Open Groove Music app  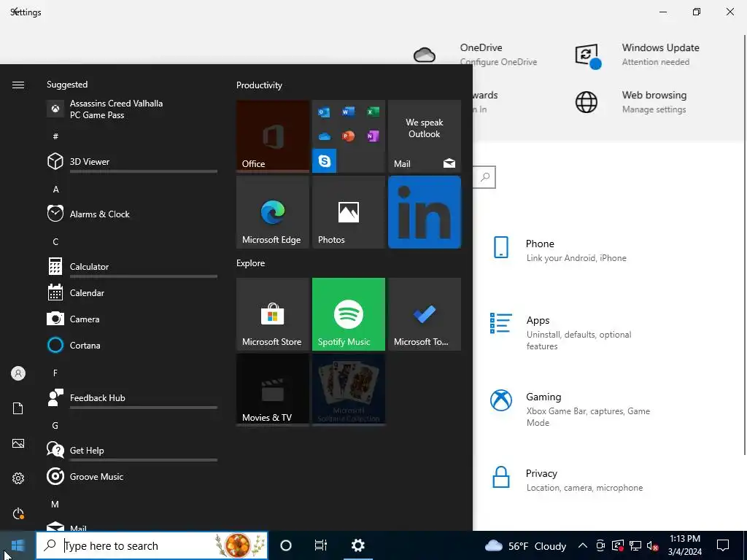[132, 476]
